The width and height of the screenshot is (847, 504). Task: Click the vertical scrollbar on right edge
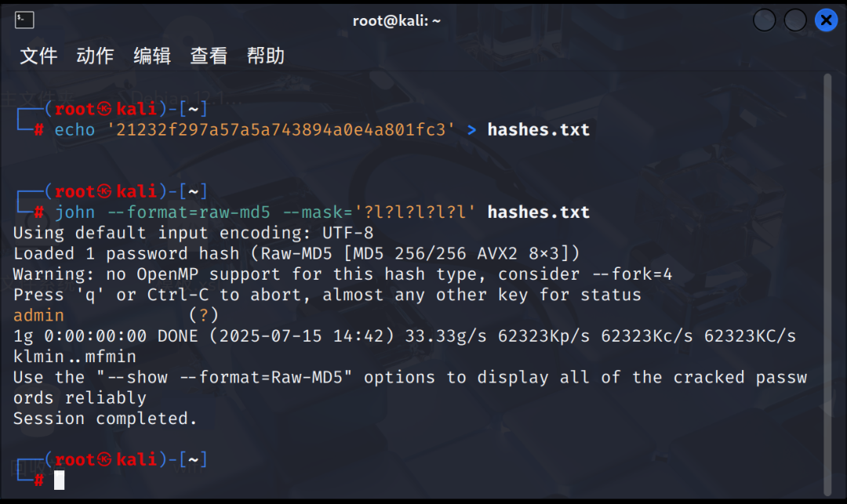click(827, 285)
